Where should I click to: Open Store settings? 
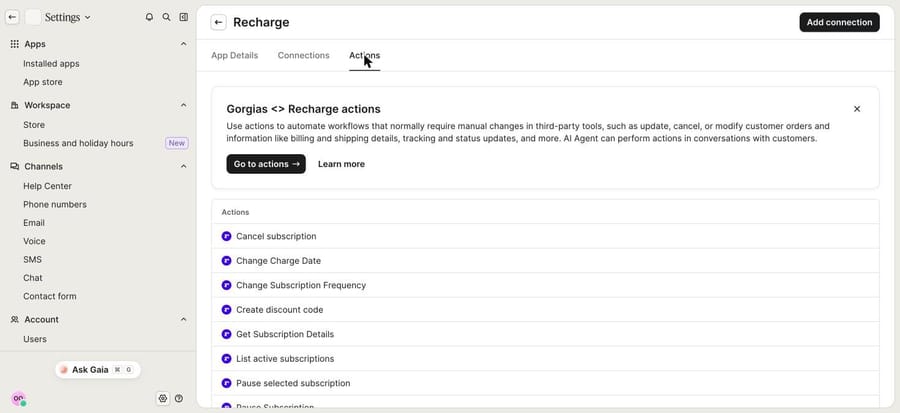tap(34, 125)
